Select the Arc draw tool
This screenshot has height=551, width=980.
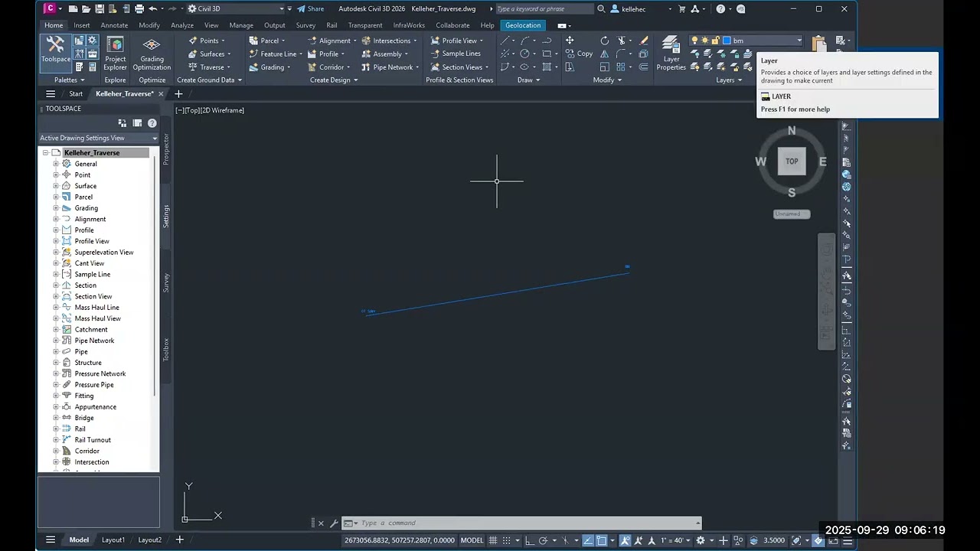[524, 41]
